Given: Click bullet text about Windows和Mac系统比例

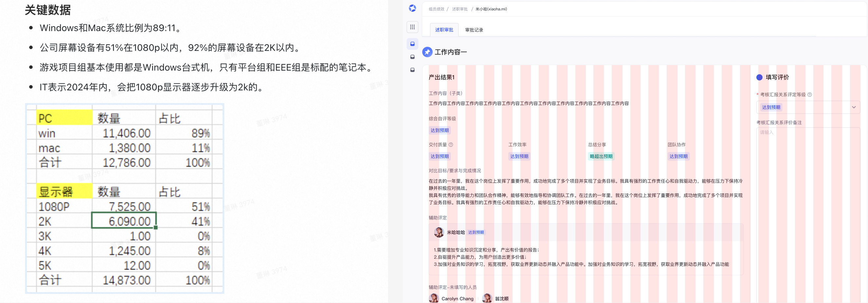Looking at the screenshot, I should pos(112,28).
